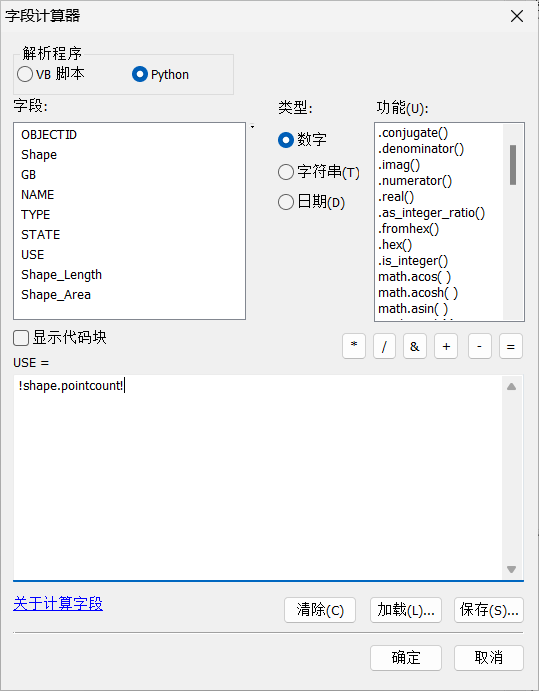
Task: Pick math.acos( ) from the functions list
Action: coord(414,277)
